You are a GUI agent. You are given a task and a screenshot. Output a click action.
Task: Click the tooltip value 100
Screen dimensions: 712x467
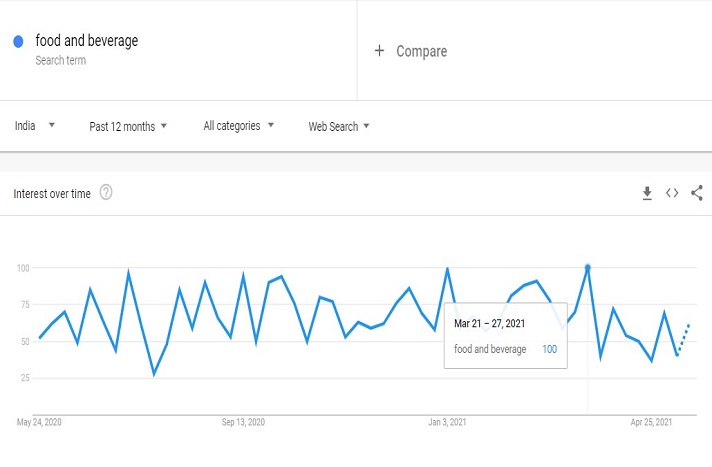coord(549,349)
